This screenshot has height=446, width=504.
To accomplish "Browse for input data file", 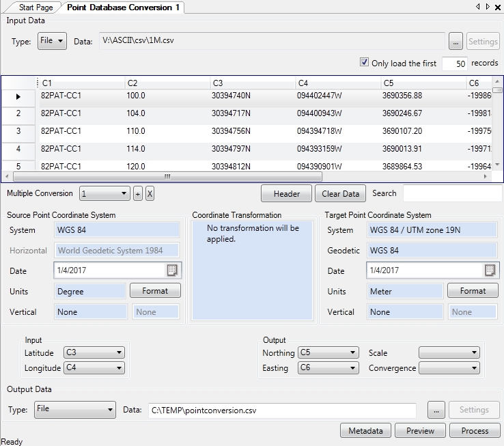I will [456, 41].
